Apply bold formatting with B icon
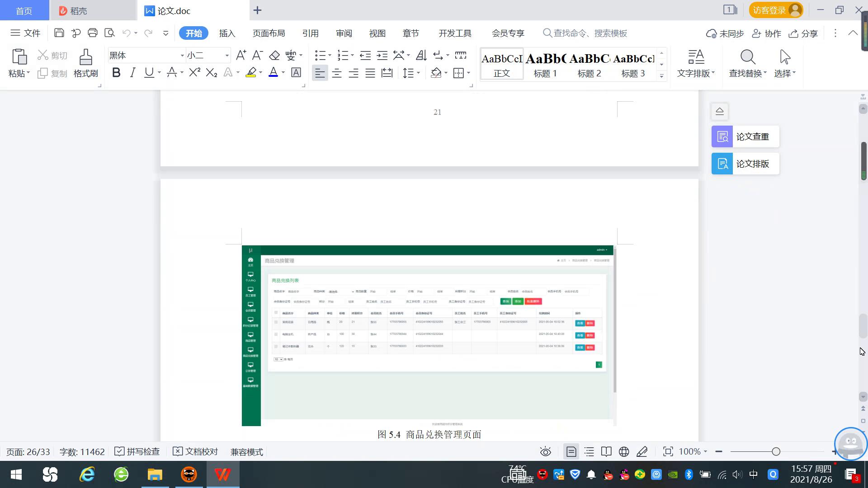This screenshot has height=488, width=868. 116,73
